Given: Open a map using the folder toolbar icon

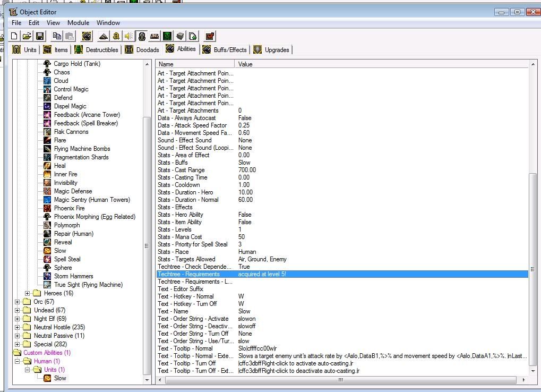Looking at the screenshot, I should pyautogui.click(x=27, y=36).
